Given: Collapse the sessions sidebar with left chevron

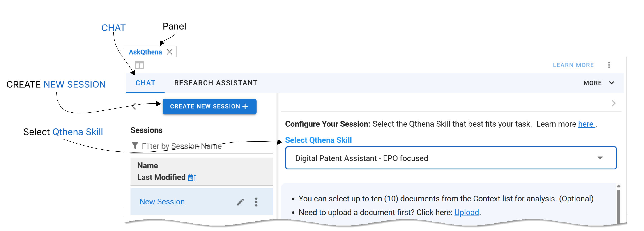Looking at the screenshot, I should coord(134,107).
